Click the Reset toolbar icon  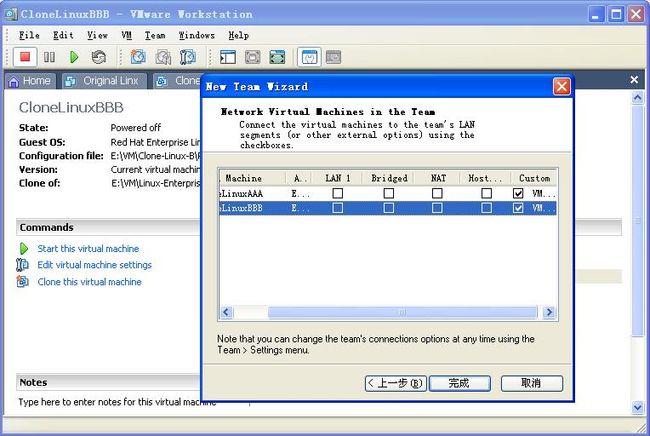(x=99, y=57)
